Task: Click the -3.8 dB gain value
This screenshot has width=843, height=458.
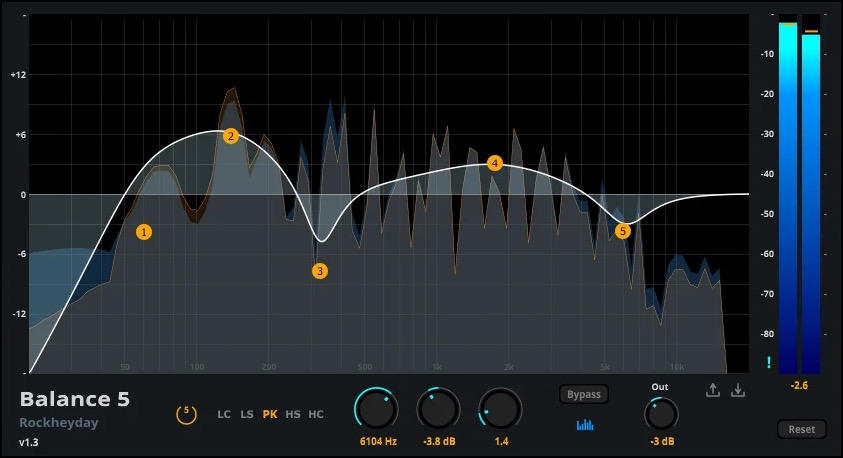Action: tap(439, 441)
